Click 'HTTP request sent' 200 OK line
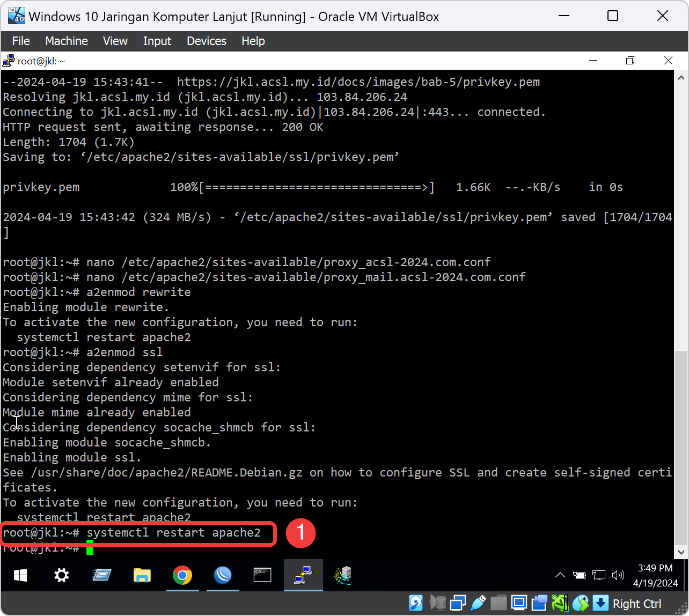Image resolution: width=689 pixels, height=616 pixels. click(163, 127)
